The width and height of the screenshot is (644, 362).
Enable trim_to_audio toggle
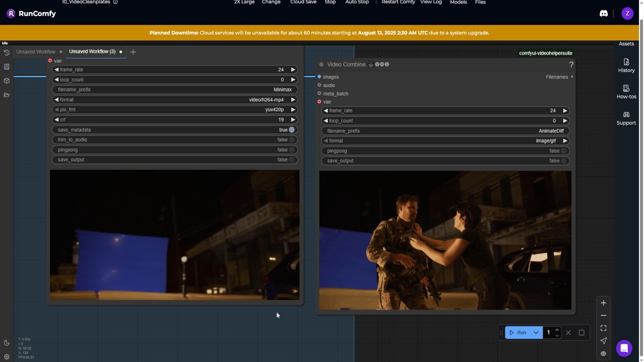[291, 140]
